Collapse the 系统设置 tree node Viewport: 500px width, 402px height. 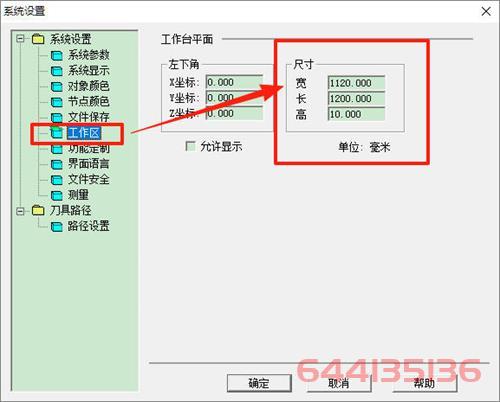tap(20, 39)
